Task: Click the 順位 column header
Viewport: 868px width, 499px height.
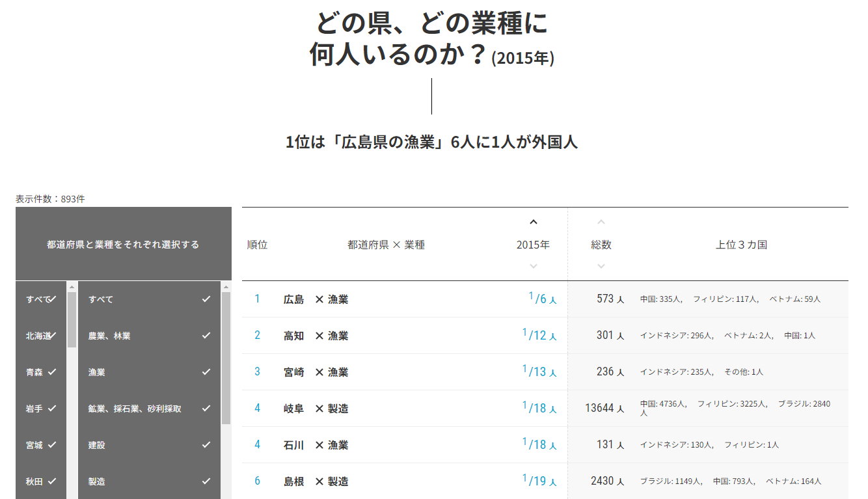Action: pyautogui.click(x=257, y=245)
